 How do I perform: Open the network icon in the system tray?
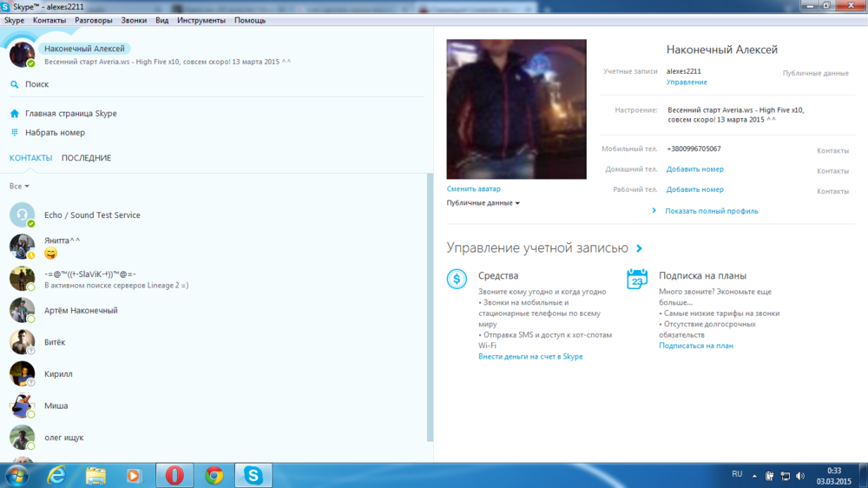pyautogui.click(x=785, y=476)
